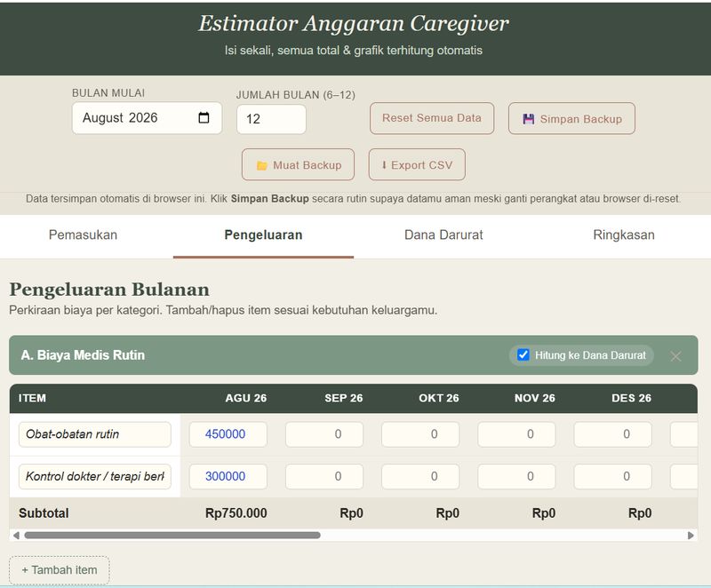Edit the Obat-obatan rutin item name field

[x=95, y=434]
